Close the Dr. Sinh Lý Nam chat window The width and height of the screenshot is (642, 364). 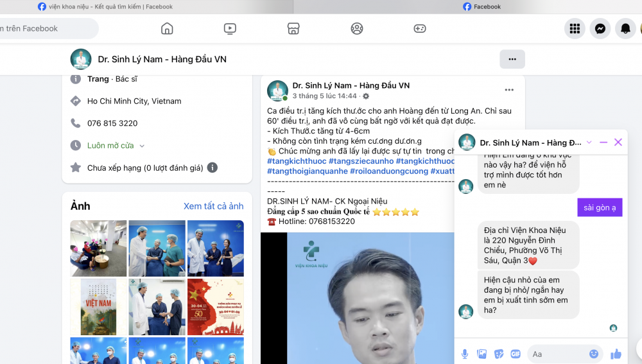point(618,143)
